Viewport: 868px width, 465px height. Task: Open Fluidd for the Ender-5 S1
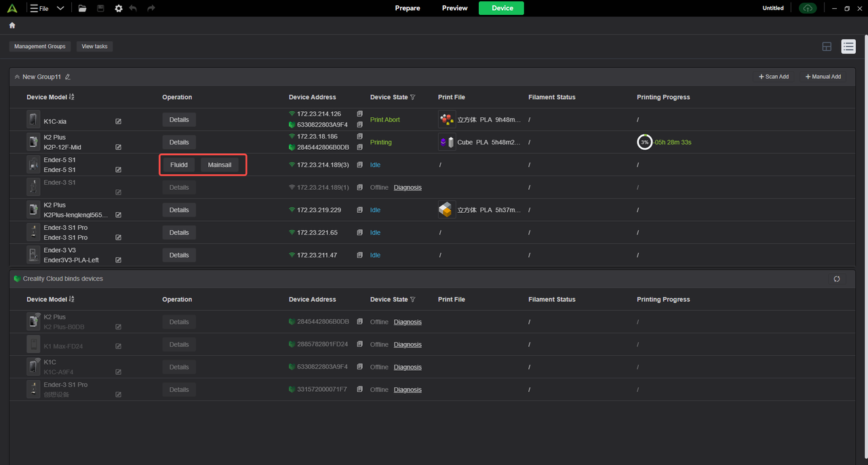tap(179, 165)
